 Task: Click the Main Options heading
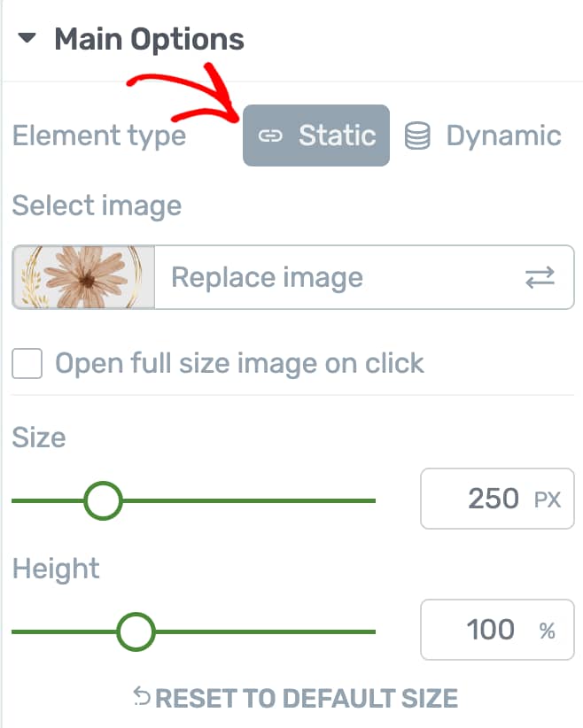click(x=149, y=39)
